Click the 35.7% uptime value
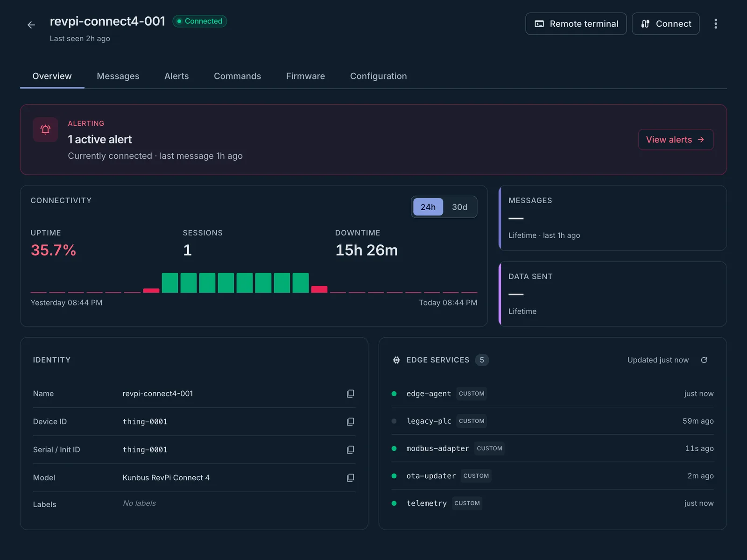The width and height of the screenshot is (747, 560). [x=53, y=250]
